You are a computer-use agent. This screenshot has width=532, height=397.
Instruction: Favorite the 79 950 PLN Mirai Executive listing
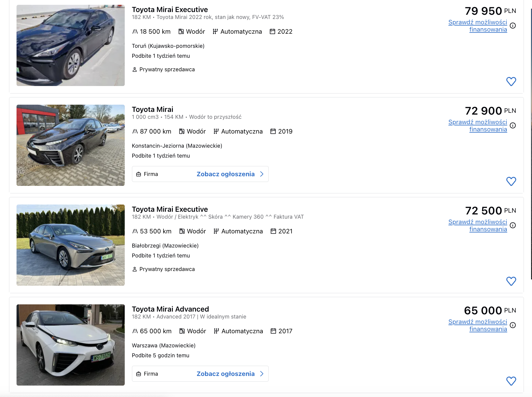tap(511, 82)
